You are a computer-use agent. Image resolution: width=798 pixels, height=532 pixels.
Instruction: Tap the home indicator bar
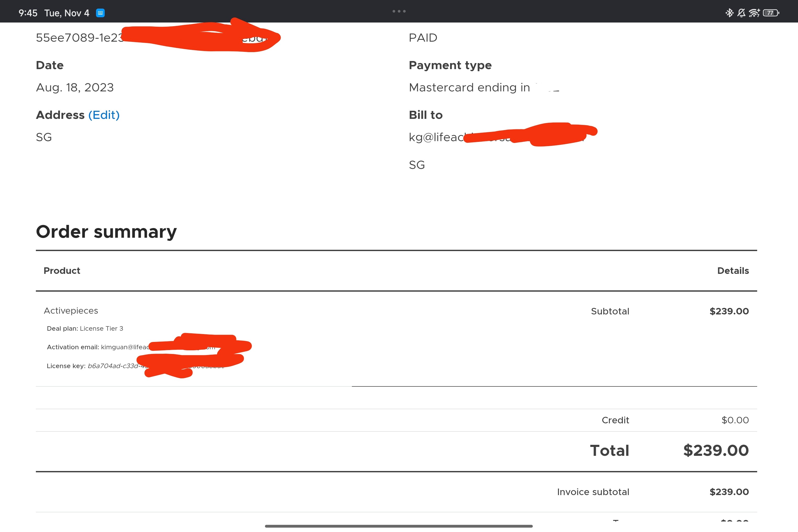point(399,526)
